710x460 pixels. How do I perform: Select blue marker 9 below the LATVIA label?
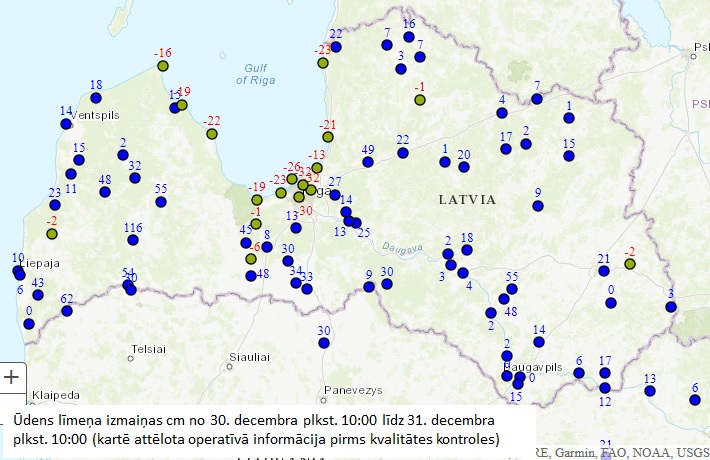pyautogui.click(x=538, y=206)
